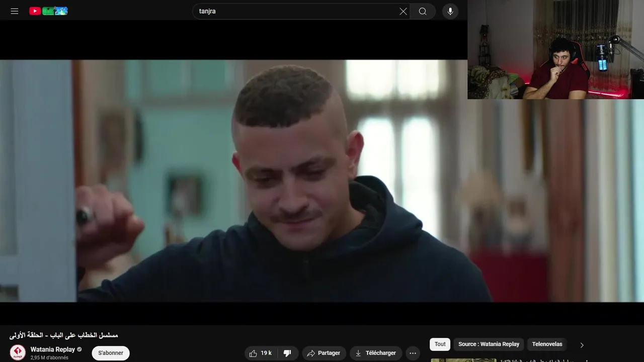Open Watania Replay channel avatar
644x362 pixels.
click(18, 352)
